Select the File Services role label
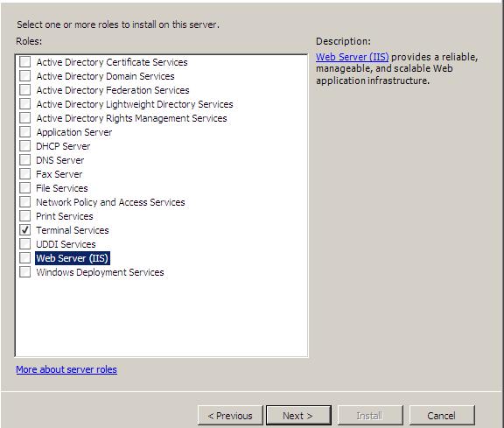Image resolution: width=504 pixels, height=428 pixels. 62,188
